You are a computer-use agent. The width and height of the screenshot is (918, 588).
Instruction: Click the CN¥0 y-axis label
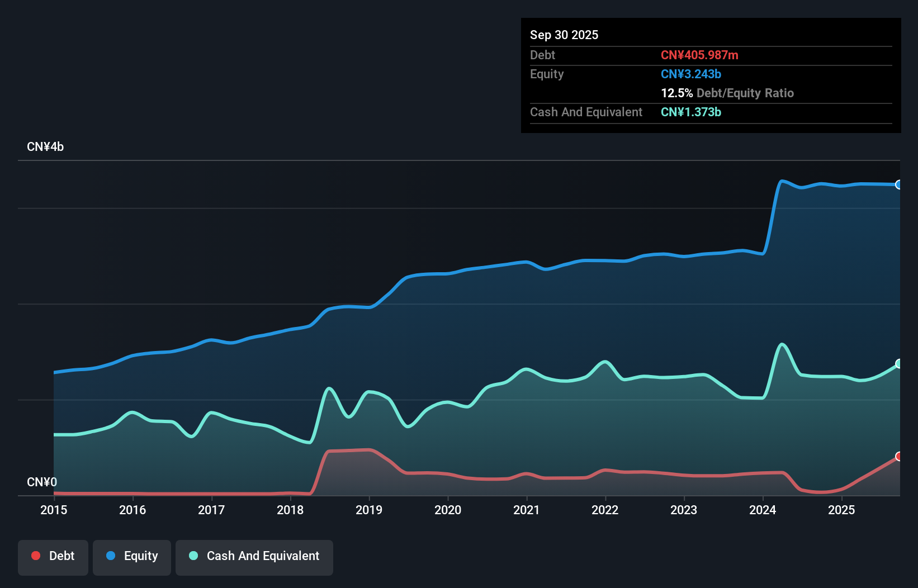coord(42,482)
